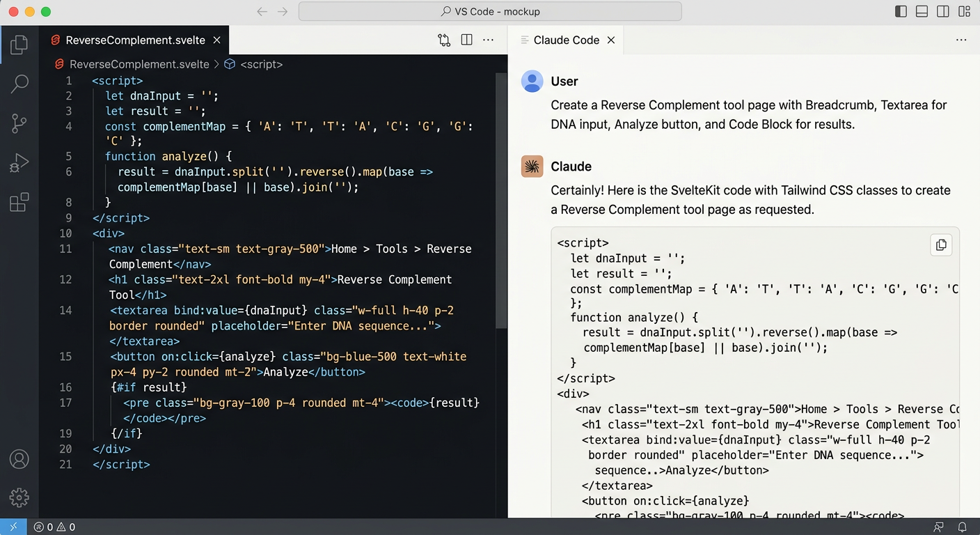This screenshot has width=980, height=535.
Task: Open Claude Code panel ellipsis menu
Action: (x=961, y=40)
